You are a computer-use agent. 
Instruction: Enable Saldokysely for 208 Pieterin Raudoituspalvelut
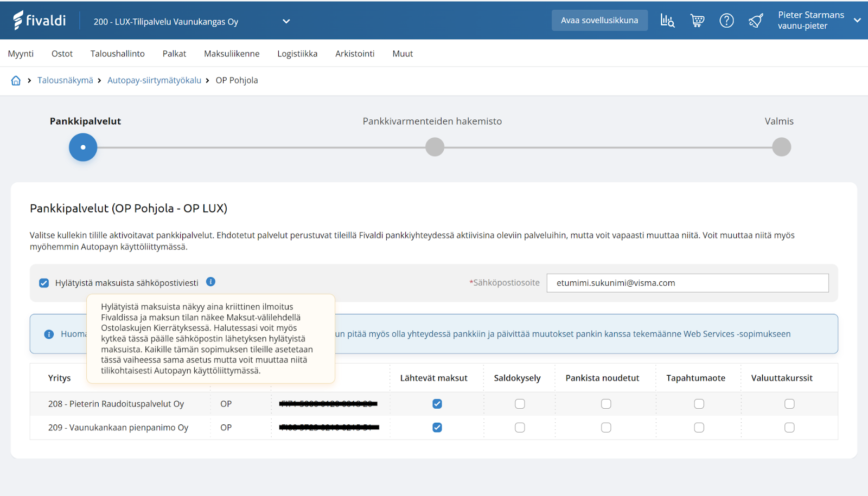[520, 404]
